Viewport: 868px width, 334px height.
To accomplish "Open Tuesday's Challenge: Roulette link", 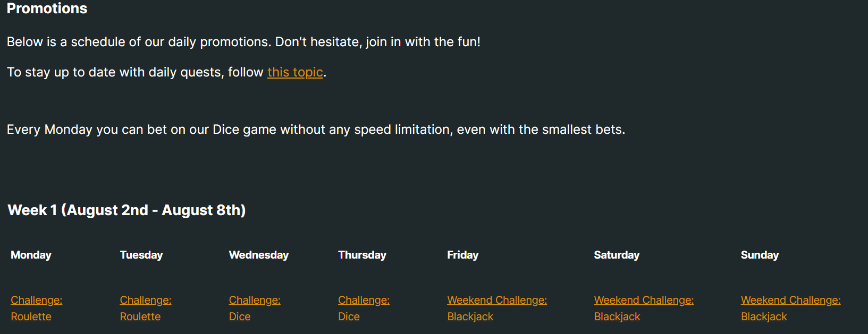I will coord(146,308).
